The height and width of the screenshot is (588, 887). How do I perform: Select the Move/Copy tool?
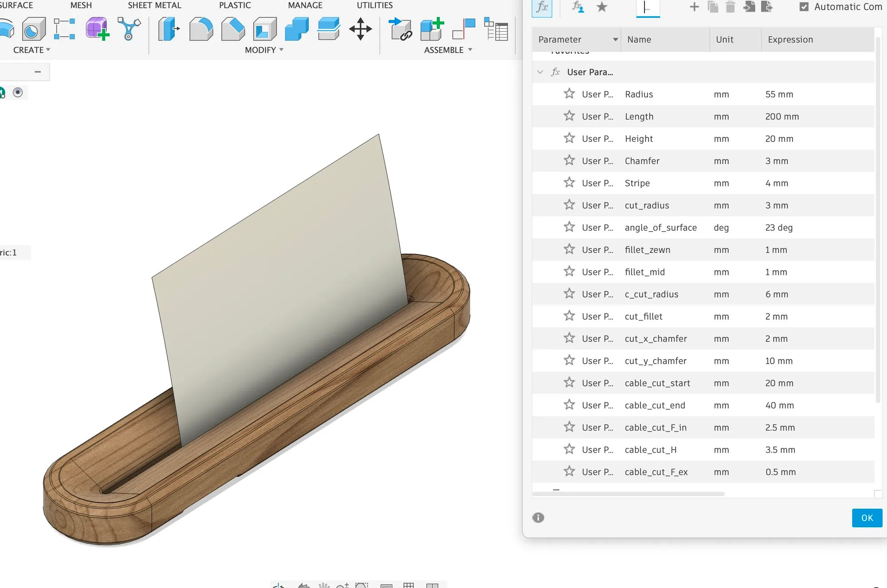click(361, 29)
